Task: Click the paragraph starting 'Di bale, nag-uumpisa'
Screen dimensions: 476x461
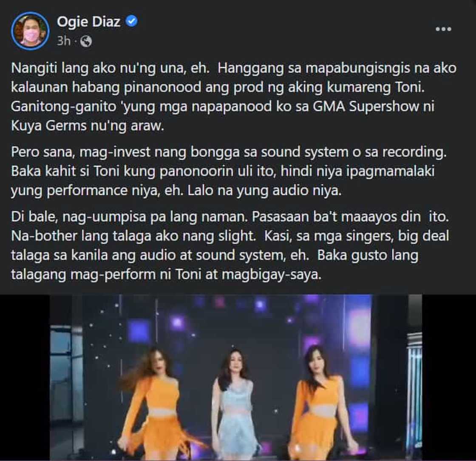Action: [230, 245]
